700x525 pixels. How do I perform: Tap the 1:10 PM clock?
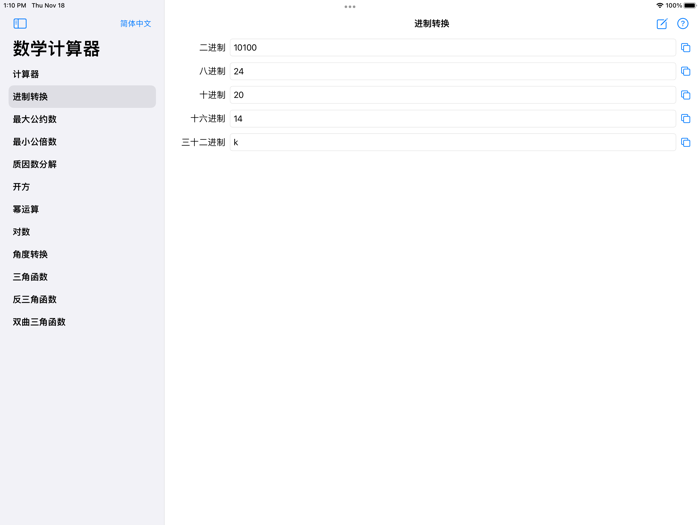[x=15, y=5]
